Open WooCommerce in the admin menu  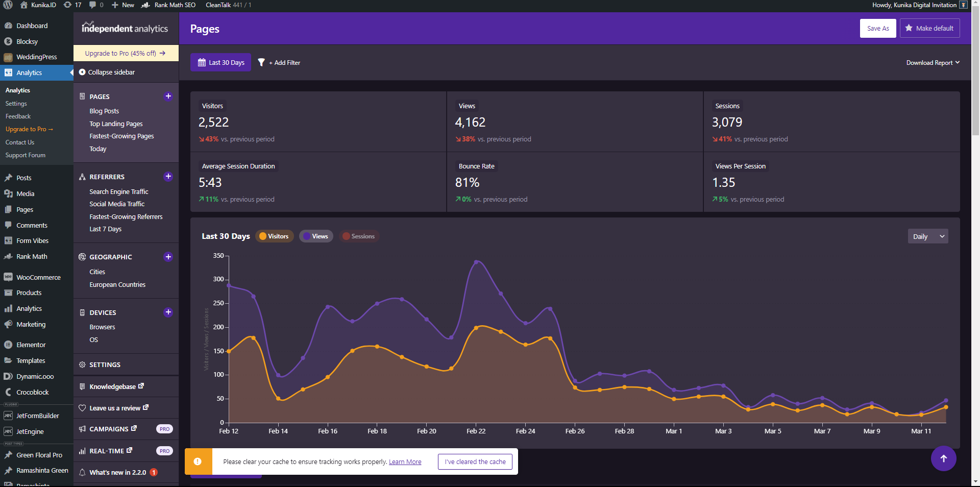tap(38, 277)
